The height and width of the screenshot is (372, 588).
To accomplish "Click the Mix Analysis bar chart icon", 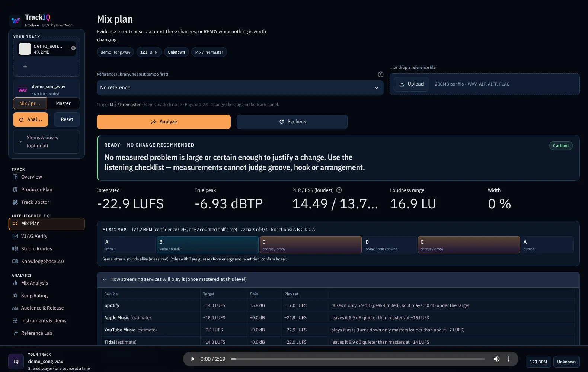I will [15, 283].
